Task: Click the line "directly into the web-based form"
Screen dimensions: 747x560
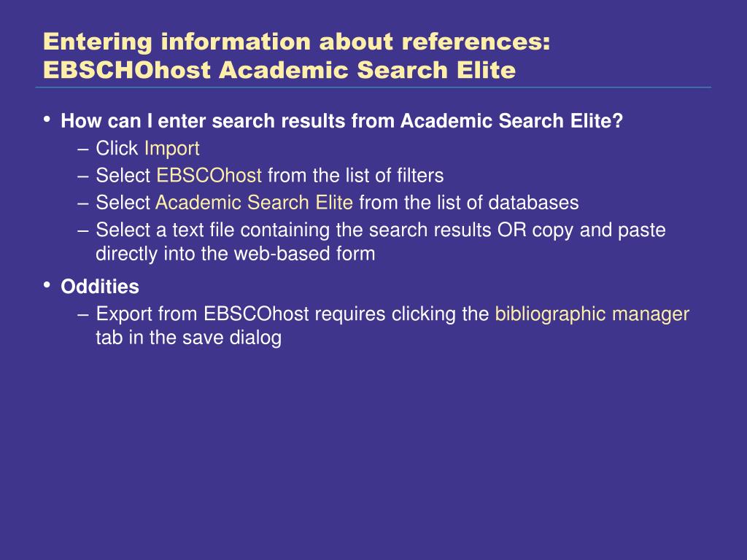Action: click(236, 253)
